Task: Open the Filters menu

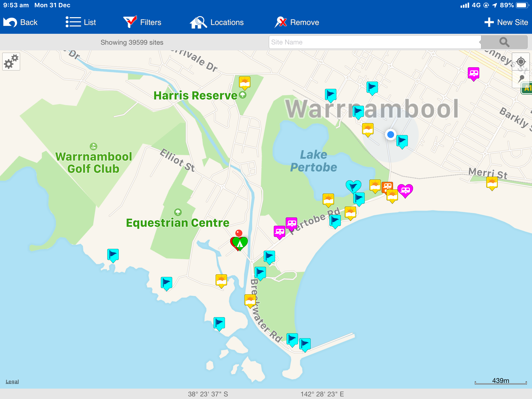Action: (142, 22)
